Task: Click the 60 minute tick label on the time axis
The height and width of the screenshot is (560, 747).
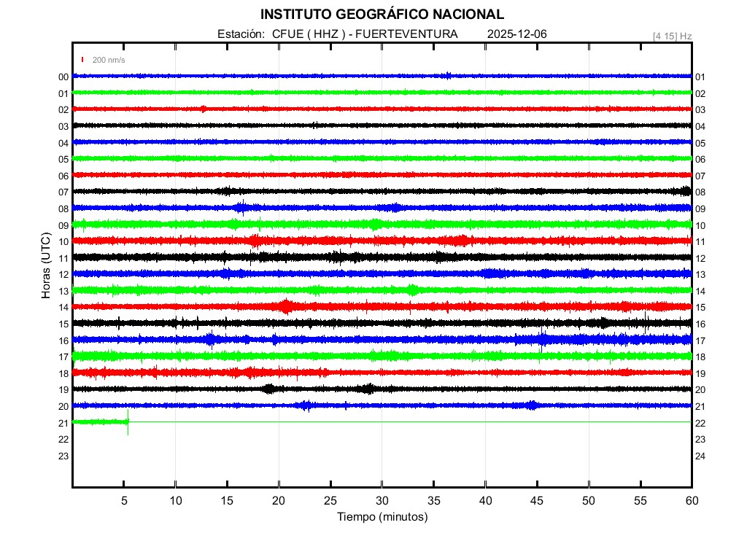Action: (691, 500)
